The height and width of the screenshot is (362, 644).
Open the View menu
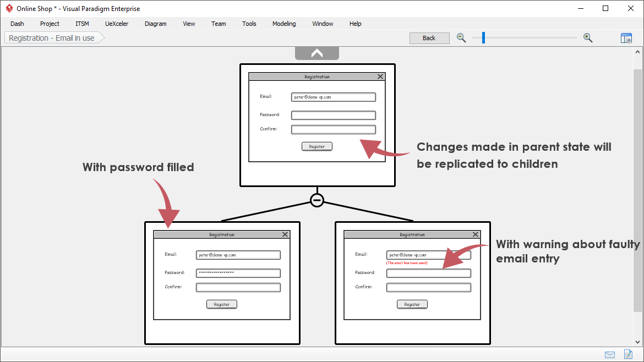tap(189, 24)
